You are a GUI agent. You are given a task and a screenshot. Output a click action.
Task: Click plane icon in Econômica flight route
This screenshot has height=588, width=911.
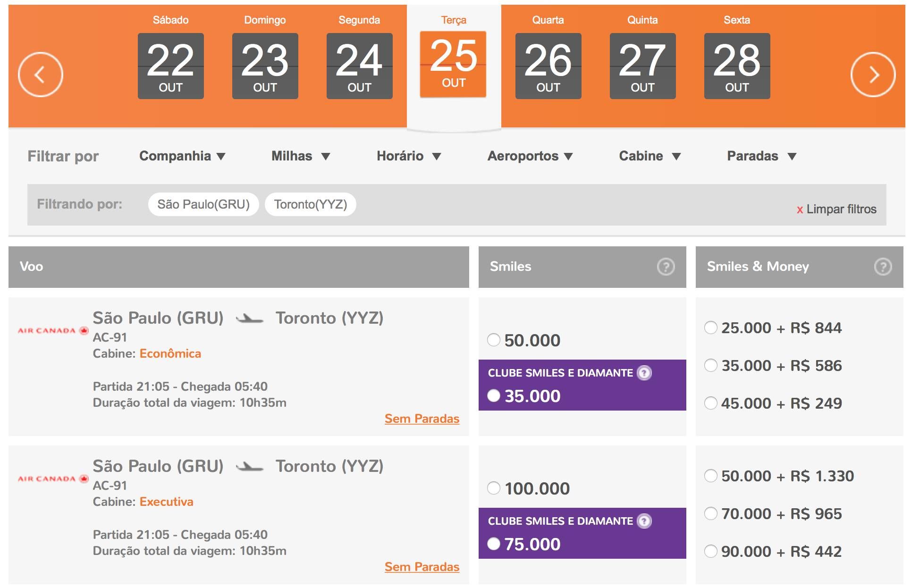tap(249, 319)
